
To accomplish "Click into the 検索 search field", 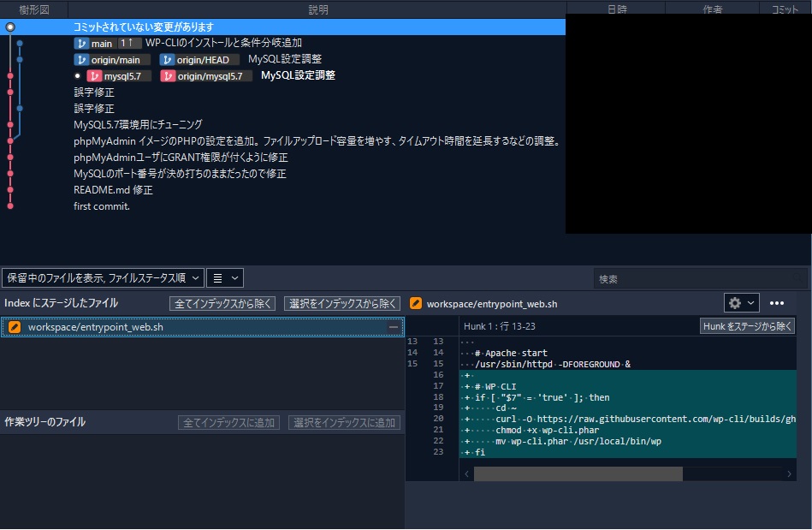I will pos(699,279).
